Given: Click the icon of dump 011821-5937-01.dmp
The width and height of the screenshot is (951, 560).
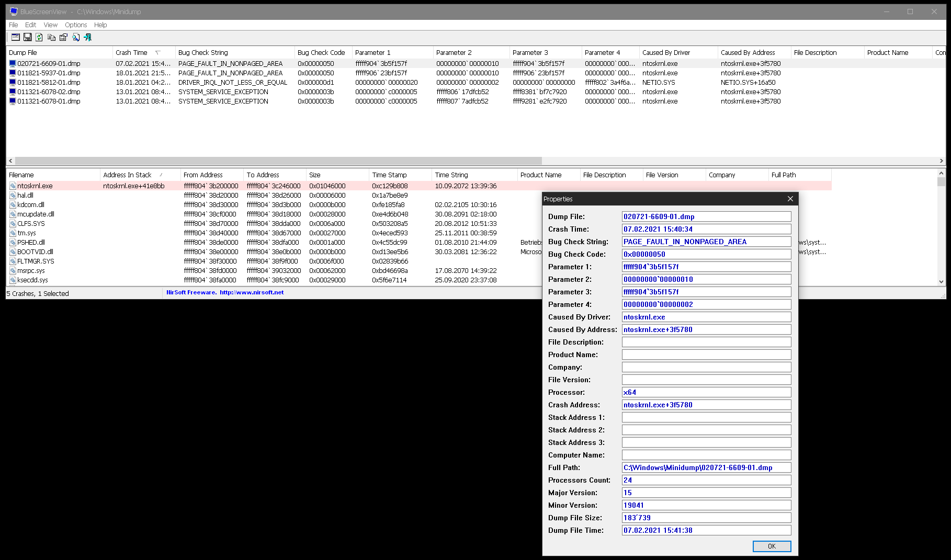Looking at the screenshot, I should (13, 73).
